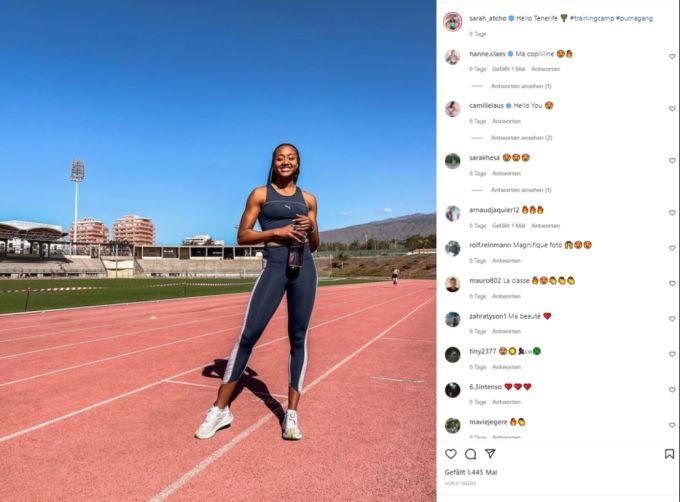Reply to arnaudjaquier12 via Antworten

coord(545,225)
